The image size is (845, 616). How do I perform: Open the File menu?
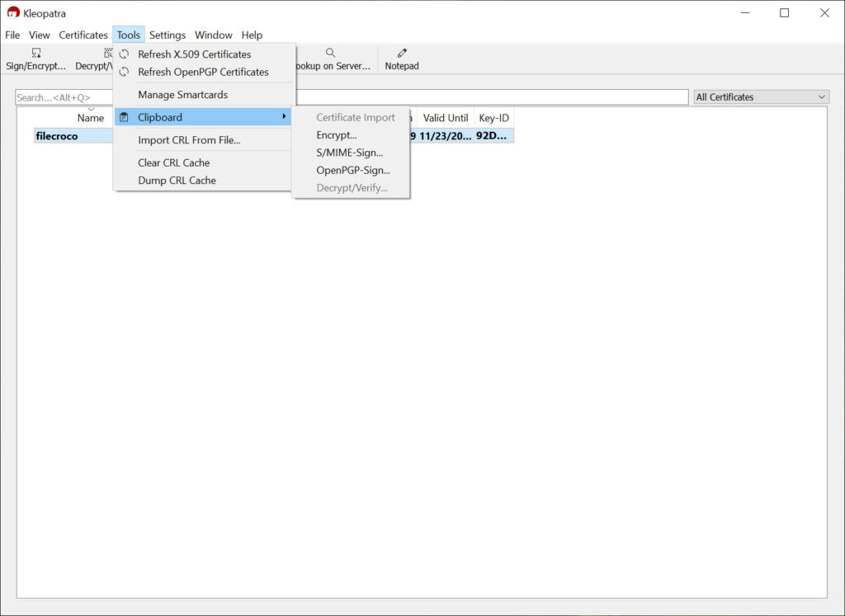pos(12,35)
